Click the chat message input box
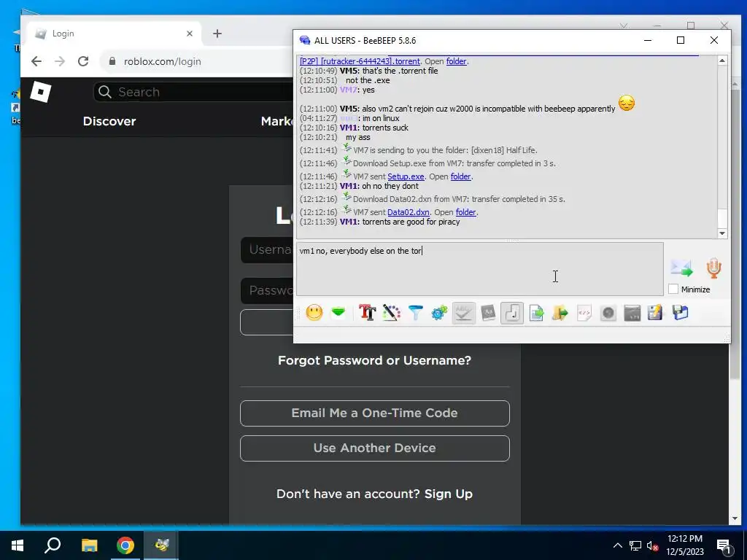747x560 pixels. (480, 268)
